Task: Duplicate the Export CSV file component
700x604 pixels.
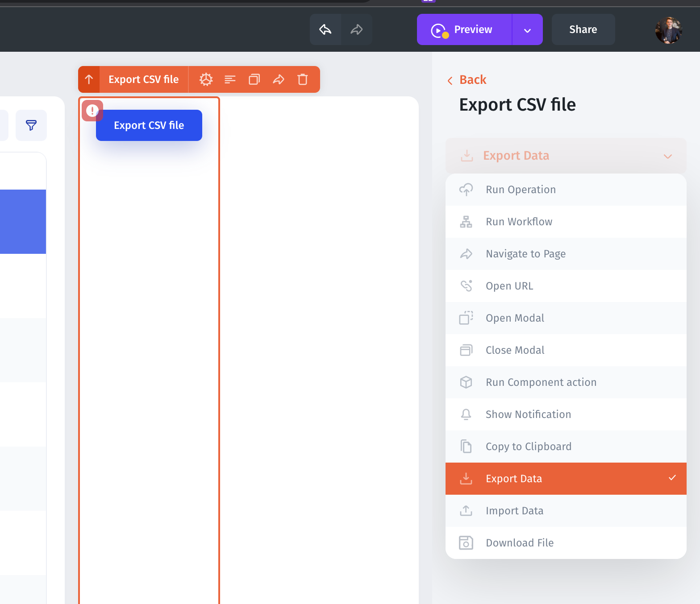Action: (254, 79)
